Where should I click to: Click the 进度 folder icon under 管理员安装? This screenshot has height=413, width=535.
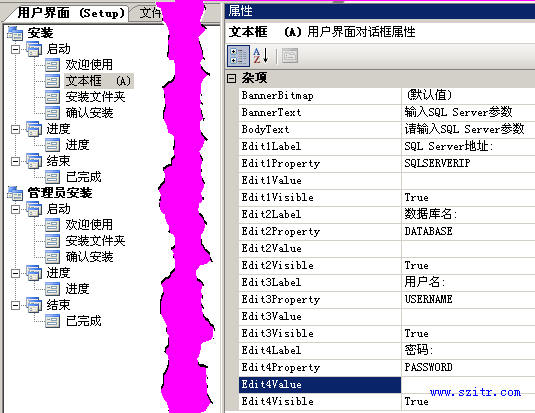tap(34, 273)
